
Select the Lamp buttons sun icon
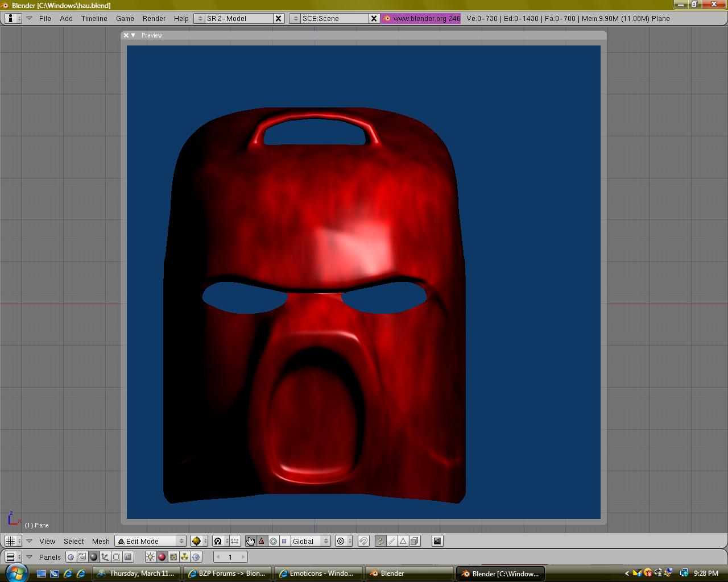tap(150, 557)
